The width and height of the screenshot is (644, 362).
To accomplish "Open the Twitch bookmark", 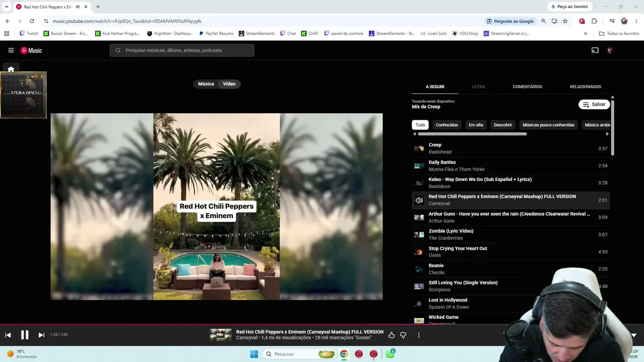I will point(29,34).
